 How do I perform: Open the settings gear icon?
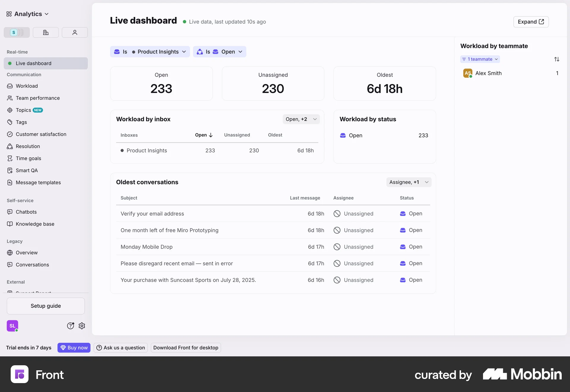pyautogui.click(x=82, y=326)
